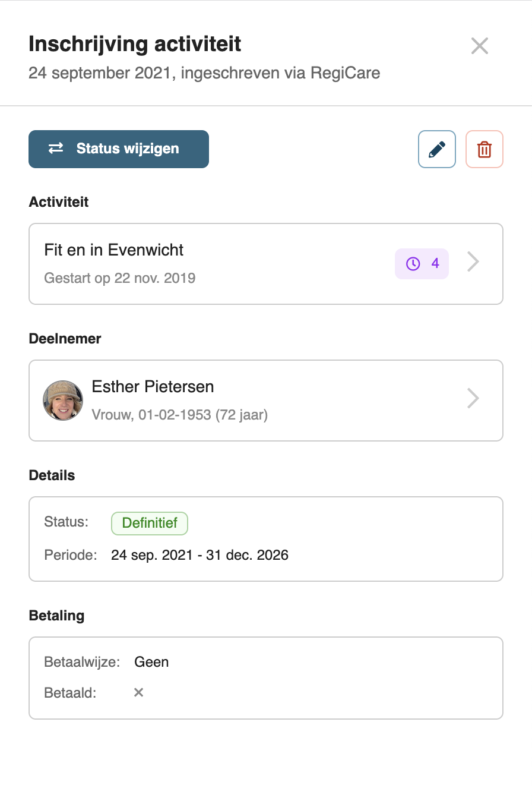Click the period dates 24 sep. 2021 - 31 dec. 2026
This screenshot has height=807, width=532.
[x=199, y=556]
